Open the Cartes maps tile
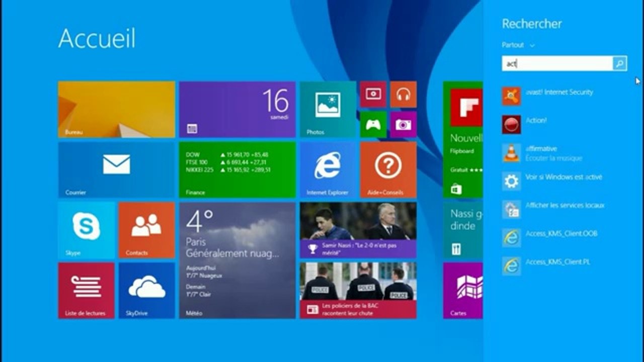 click(x=463, y=291)
